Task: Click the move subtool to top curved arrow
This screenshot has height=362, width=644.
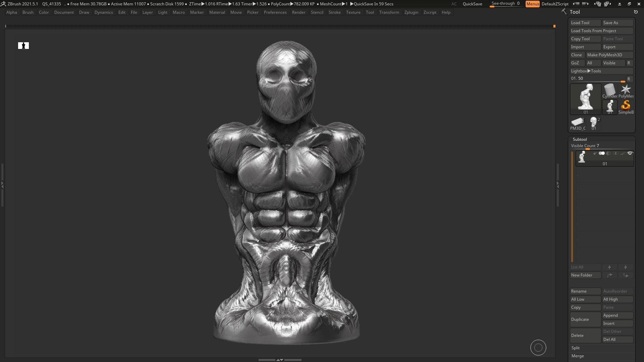Action: coord(609,275)
